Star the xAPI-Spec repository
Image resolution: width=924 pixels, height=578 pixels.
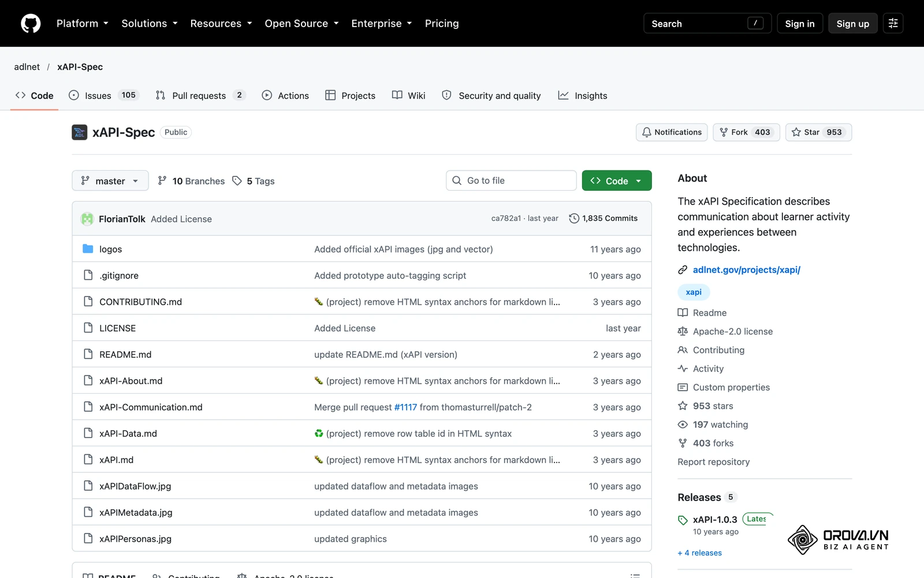(818, 132)
